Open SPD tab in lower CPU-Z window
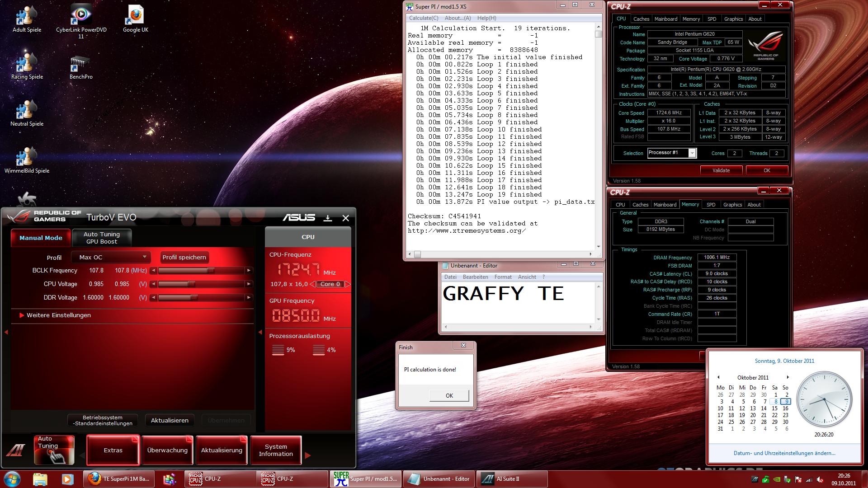Image resolution: width=868 pixels, height=488 pixels. click(711, 205)
